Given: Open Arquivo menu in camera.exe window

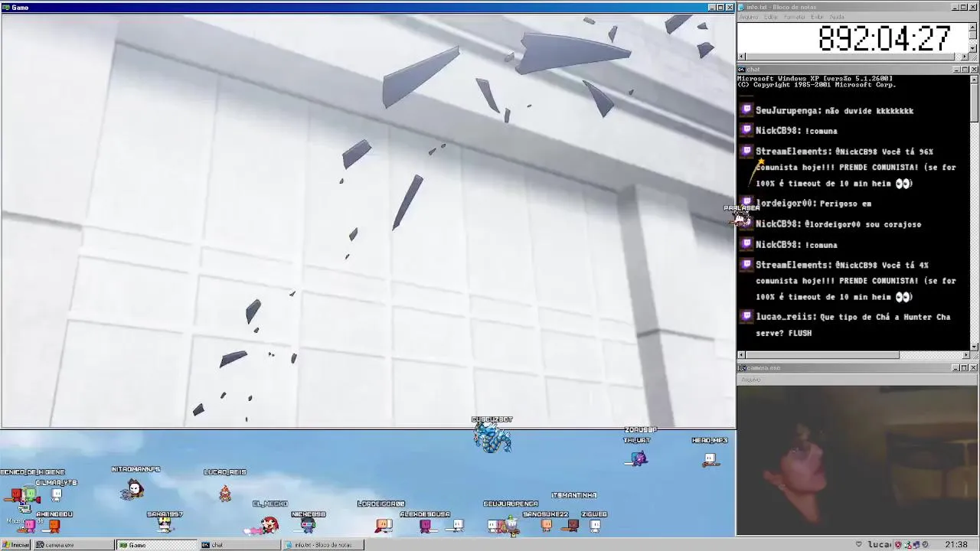Looking at the screenshot, I should click(750, 380).
